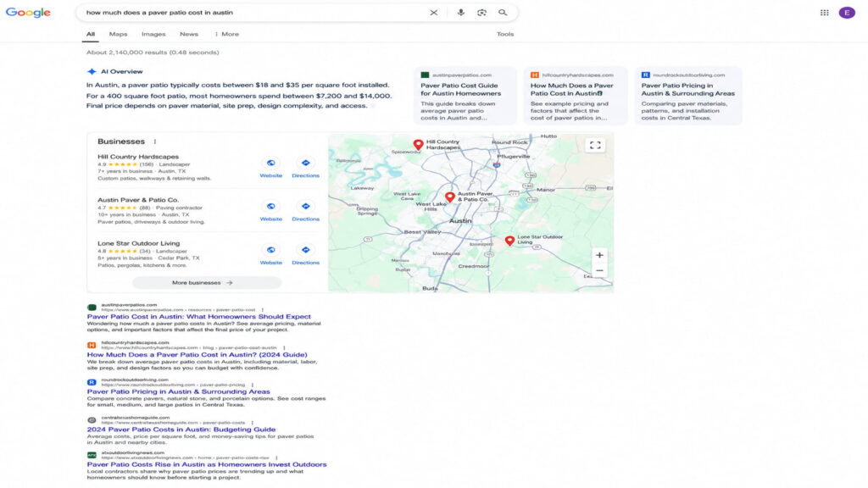Click the Austin city label on map
868x488 pixels.
(x=460, y=221)
